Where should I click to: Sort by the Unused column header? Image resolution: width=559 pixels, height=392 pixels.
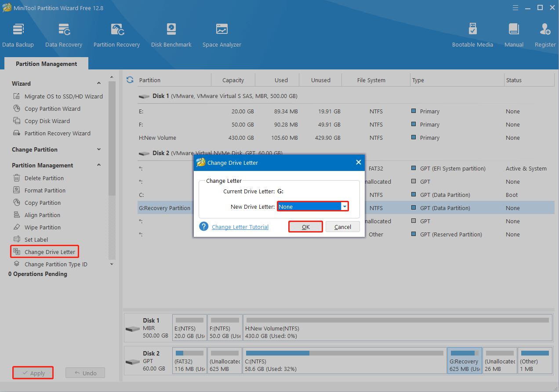coord(320,80)
